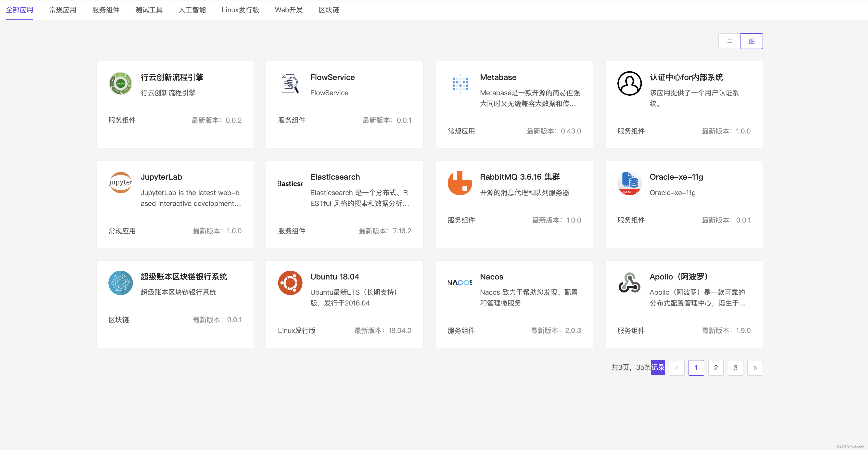The width and height of the screenshot is (868, 450).
Task: Click 最新版本: 7.16.2 on Elasticsearch card
Action: click(x=385, y=231)
